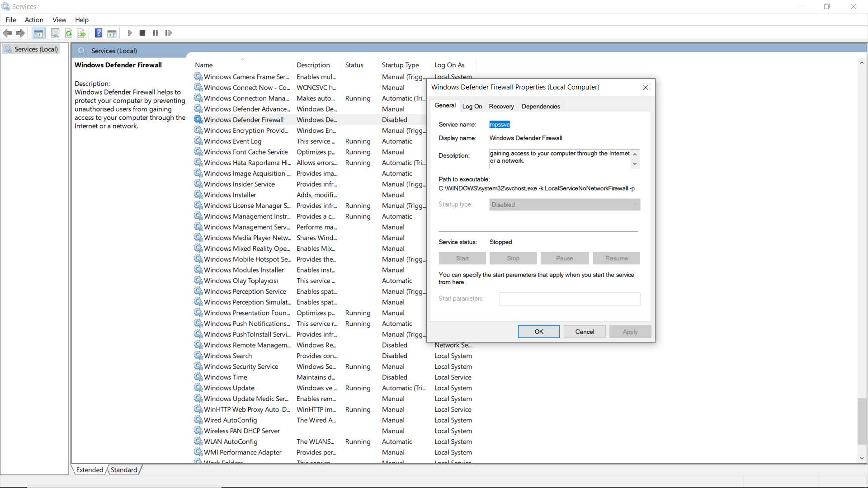868x488 pixels.
Task: Click the Start parameters input field
Action: pos(570,299)
